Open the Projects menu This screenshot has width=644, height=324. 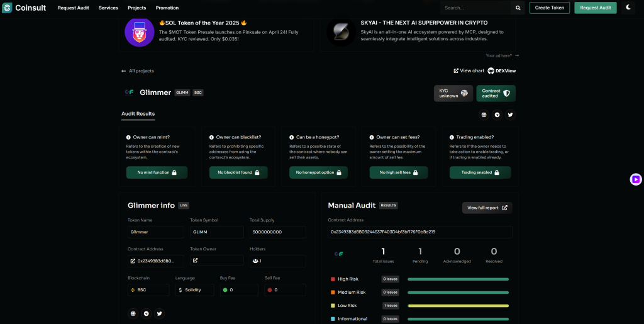136,8
